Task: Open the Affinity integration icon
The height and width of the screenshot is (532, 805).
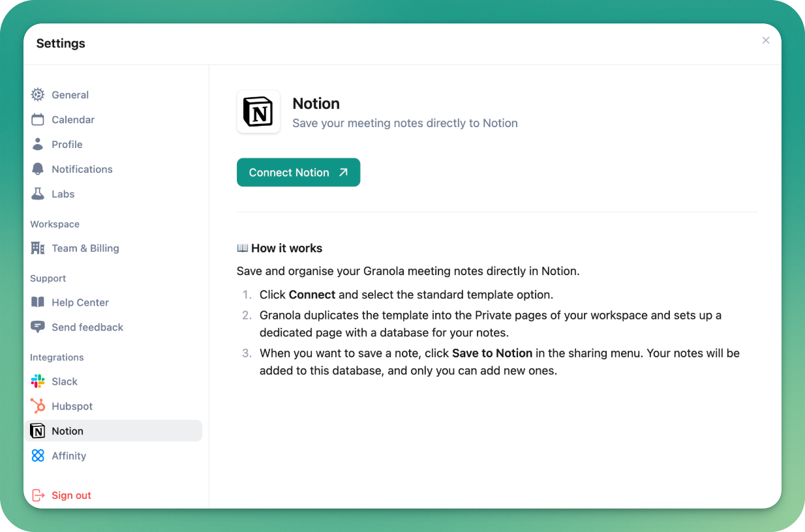Action: click(x=38, y=455)
